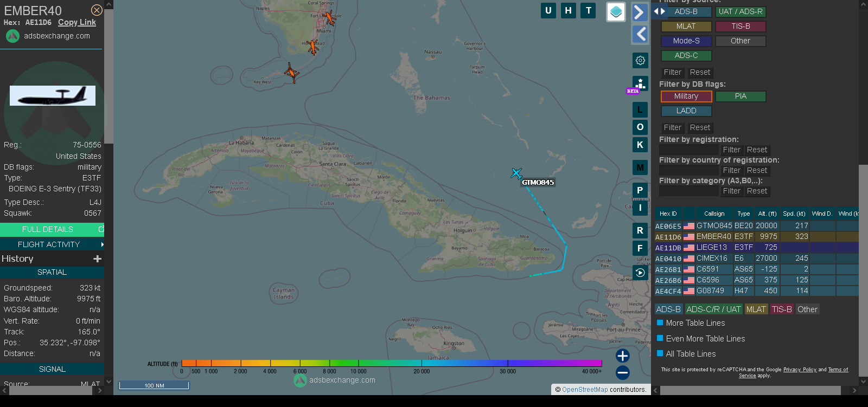Viewport: 868px width, 407px height.
Task: Expand History section with plus
Action: click(x=98, y=259)
